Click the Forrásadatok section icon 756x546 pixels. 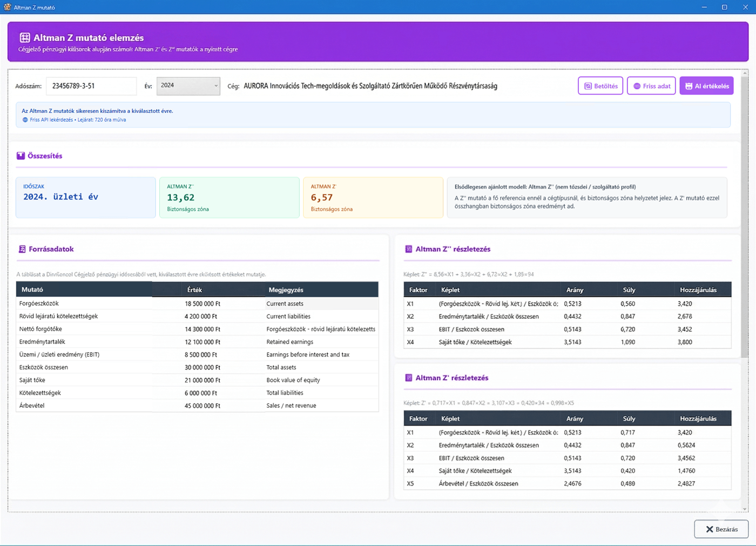point(22,250)
